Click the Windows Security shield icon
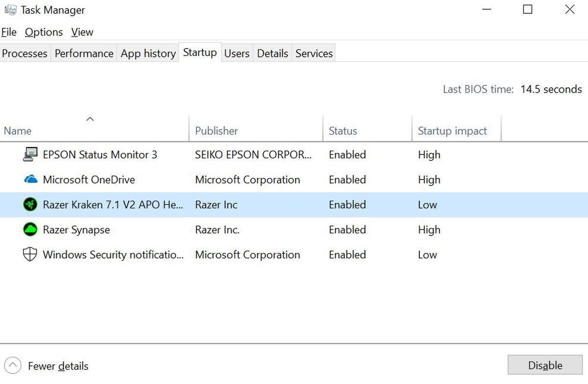This screenshot has height=384, width=588. 30,255
